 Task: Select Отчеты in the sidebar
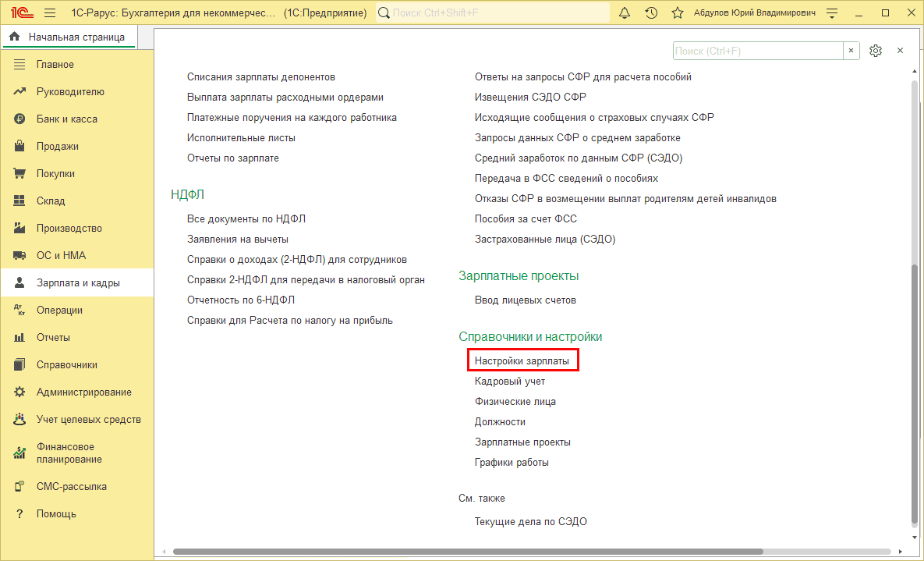coord(53,337)
